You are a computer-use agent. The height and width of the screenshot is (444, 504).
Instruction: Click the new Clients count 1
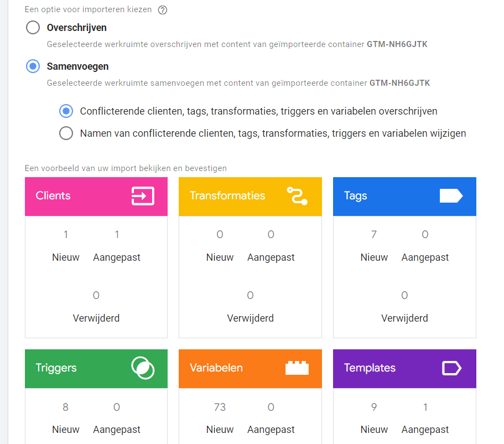tap(66, 235)
